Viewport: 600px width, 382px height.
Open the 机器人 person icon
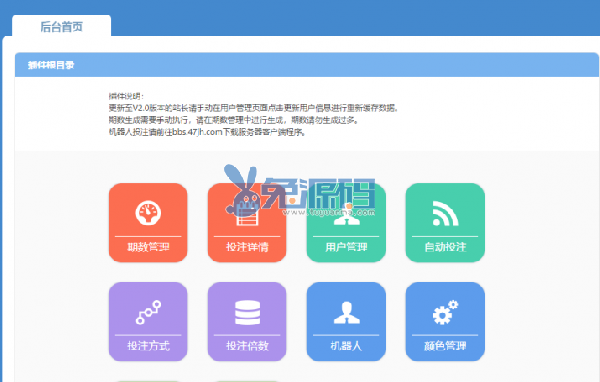point(346,312)
